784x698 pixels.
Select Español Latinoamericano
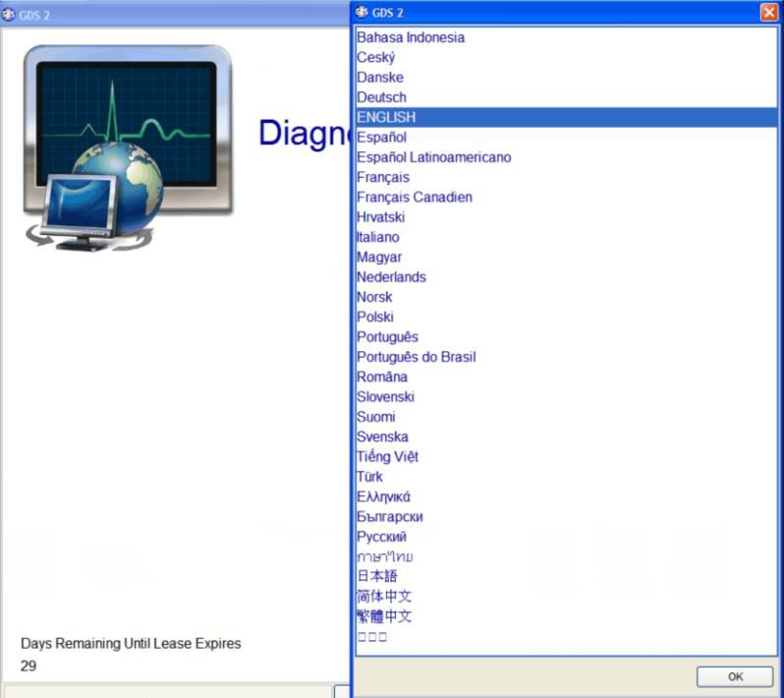pyautogui.click(x=566, y=157)
